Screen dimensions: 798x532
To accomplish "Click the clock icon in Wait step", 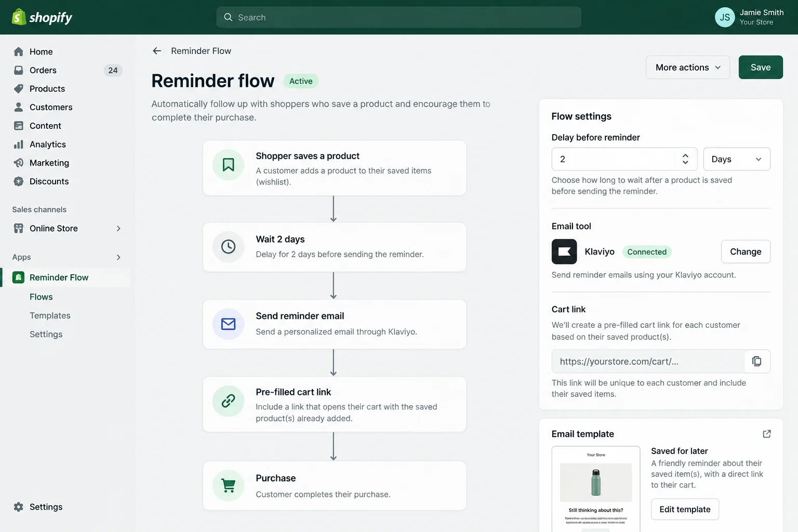I will pyautogui.click(x=229, y=247).
